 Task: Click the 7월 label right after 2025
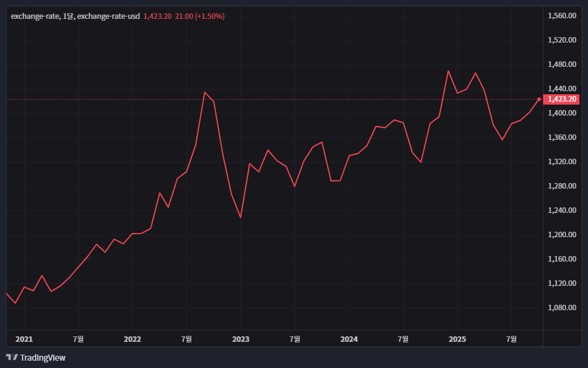point(511,339)
